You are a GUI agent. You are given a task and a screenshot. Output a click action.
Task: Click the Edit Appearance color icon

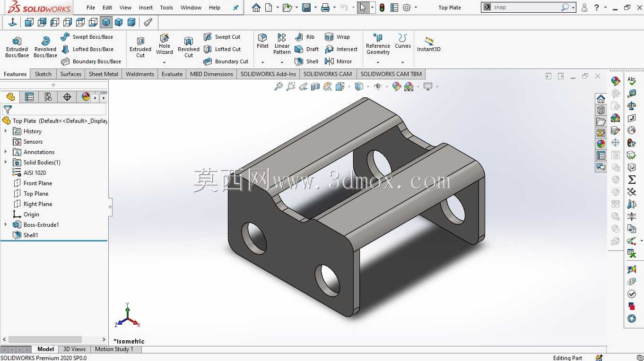[397, 86]
